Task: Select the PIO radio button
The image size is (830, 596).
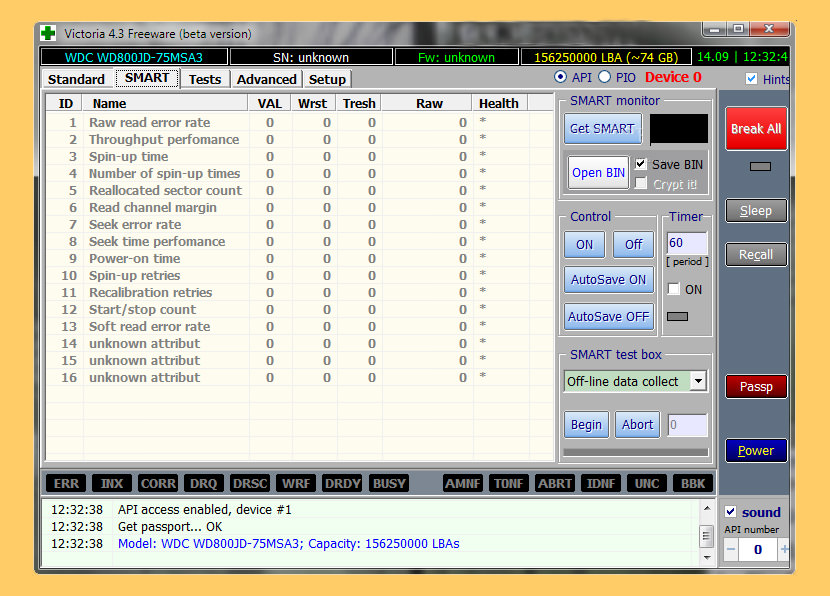Action: (x=605, y=77)
